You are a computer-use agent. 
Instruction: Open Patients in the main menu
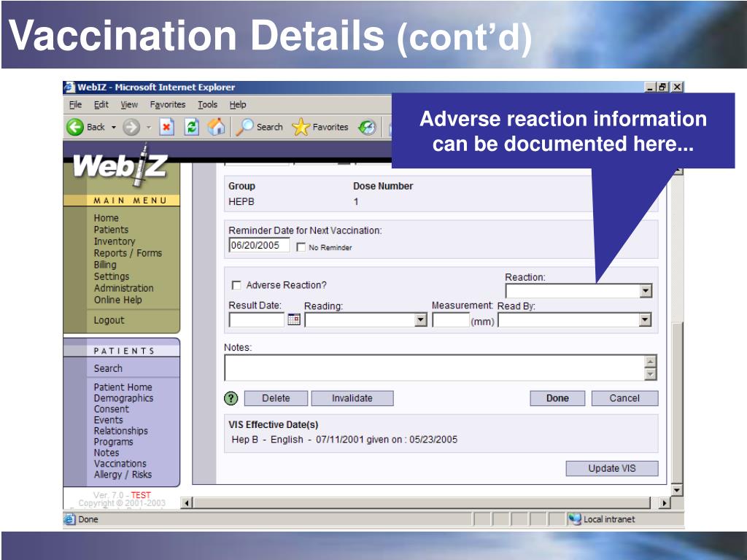(x=111, y=230)
